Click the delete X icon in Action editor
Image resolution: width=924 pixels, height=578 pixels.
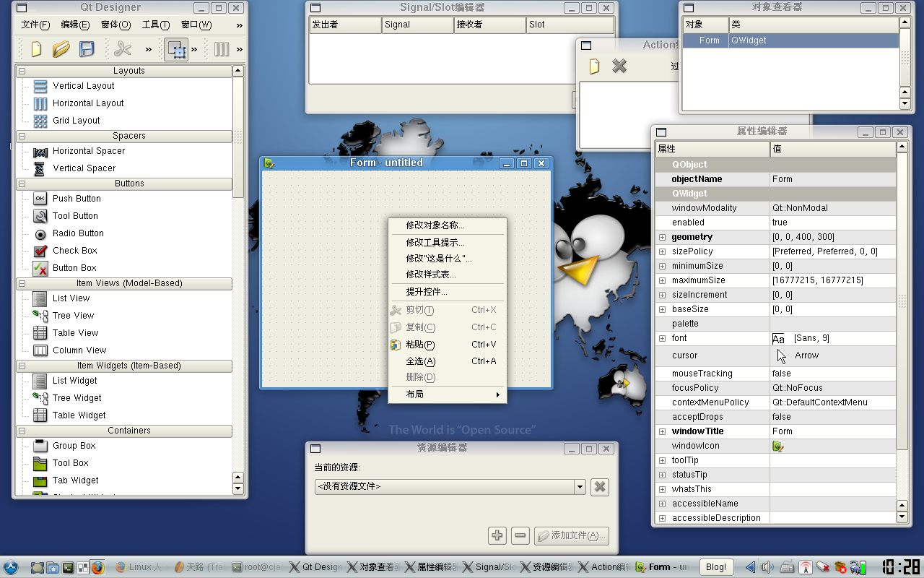pyautogui.click(x=619, y=66)
